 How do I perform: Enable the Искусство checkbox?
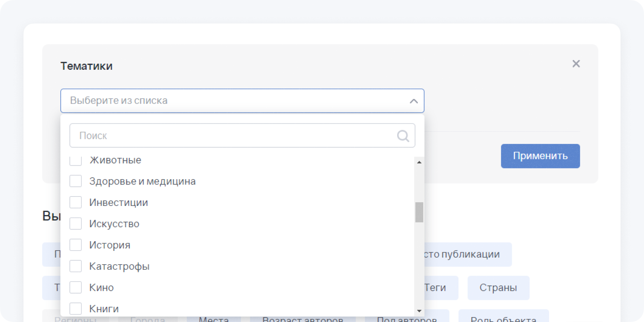tap(75, 223)
